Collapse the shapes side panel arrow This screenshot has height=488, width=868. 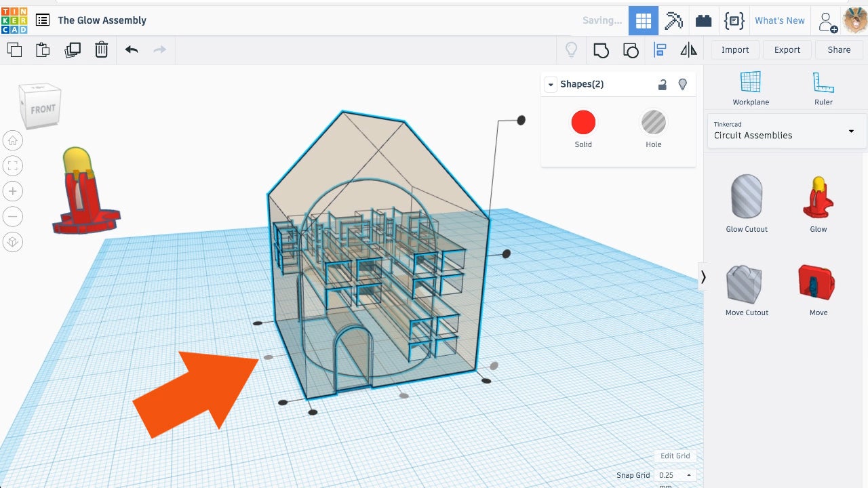coord(703,277)
